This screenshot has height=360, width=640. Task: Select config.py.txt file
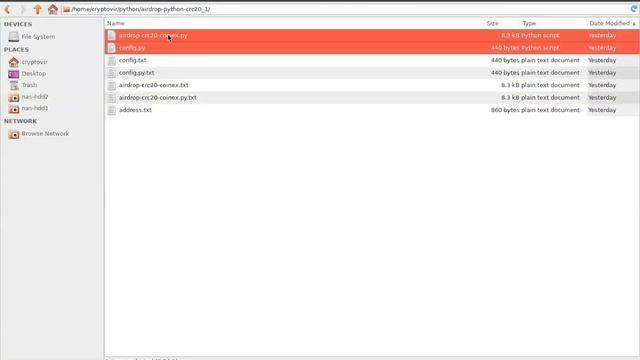click(372, 73)
